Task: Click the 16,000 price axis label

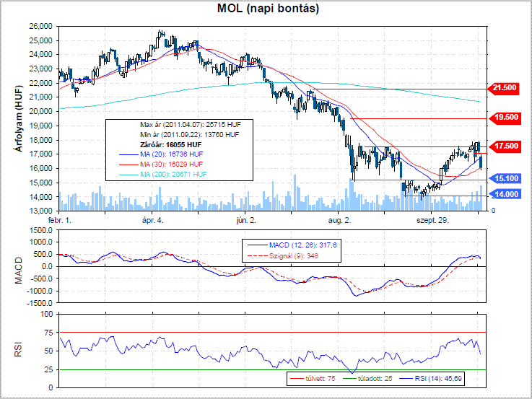Action: pyautogui.click(x=40, y=168)
